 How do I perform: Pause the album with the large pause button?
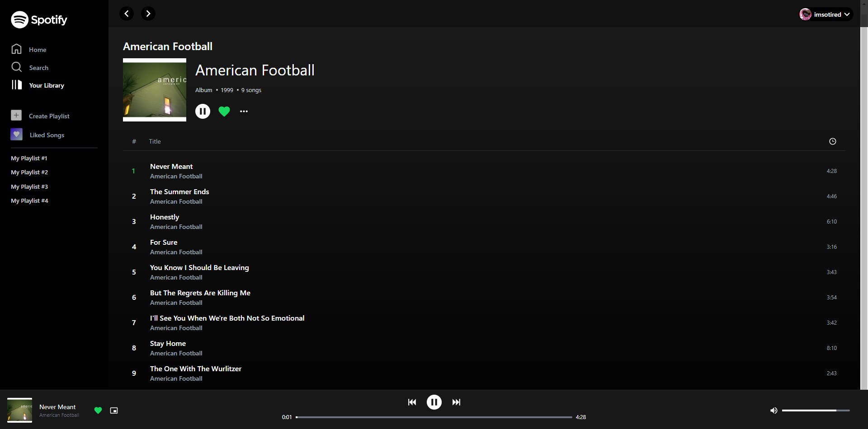[203, 111]
